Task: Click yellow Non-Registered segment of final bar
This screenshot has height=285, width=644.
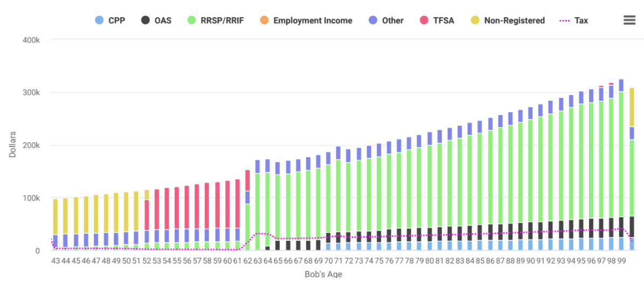Action: pos(632,107)
